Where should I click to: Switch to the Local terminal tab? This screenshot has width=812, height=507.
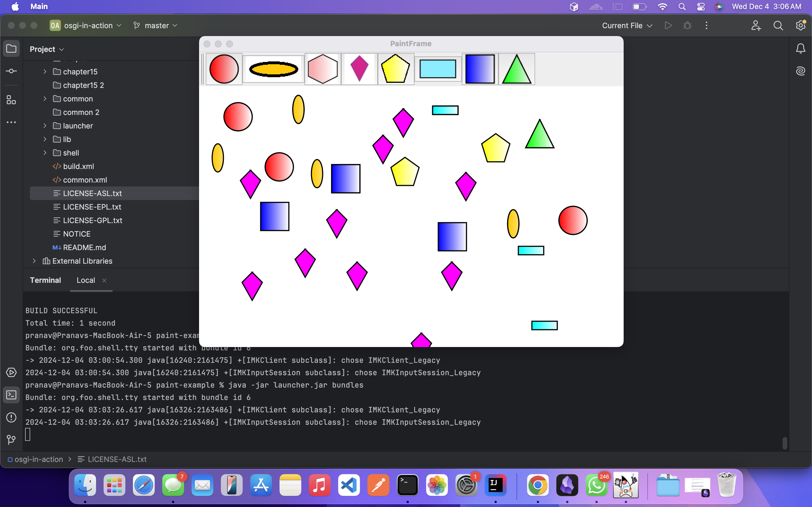(86, 280)
